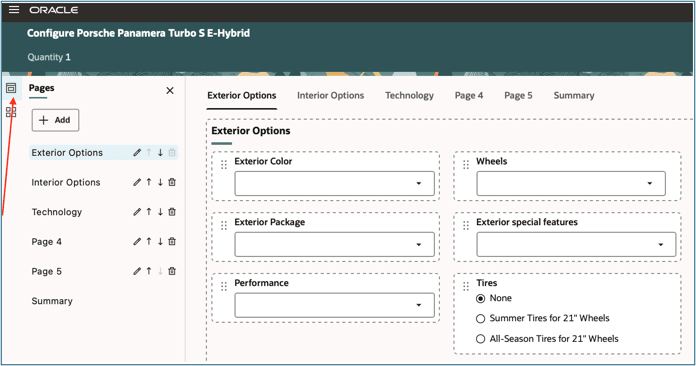Add a new page
This screenshot has height=366, width=696.
tap(55, 120)
